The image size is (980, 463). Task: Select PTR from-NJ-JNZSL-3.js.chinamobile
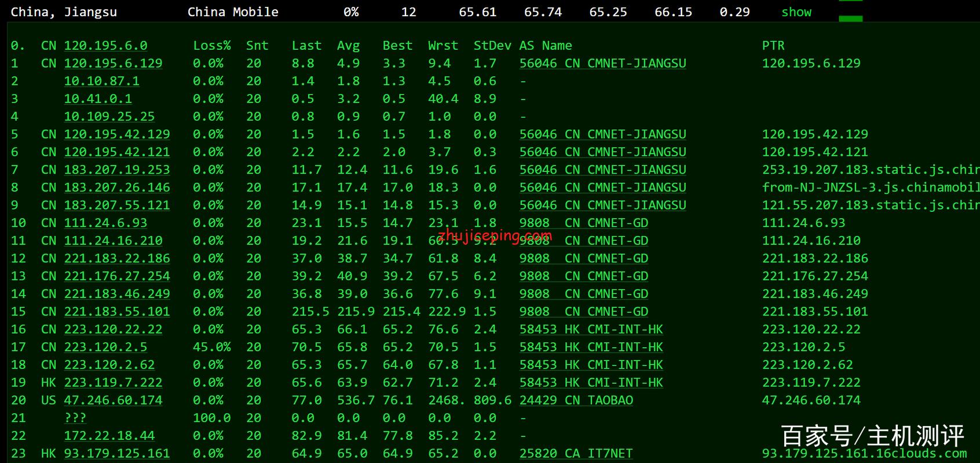(x=871, y=188)
